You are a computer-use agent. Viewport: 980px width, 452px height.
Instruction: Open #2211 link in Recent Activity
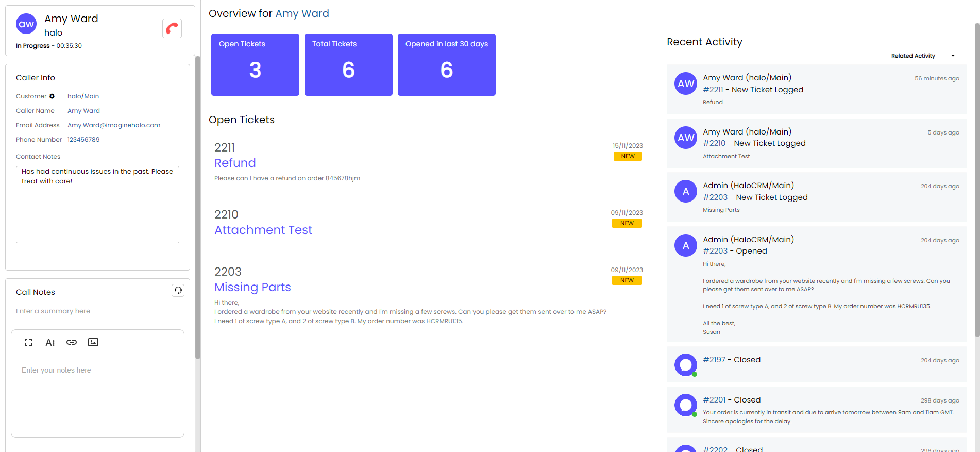[x=713, y=90]
